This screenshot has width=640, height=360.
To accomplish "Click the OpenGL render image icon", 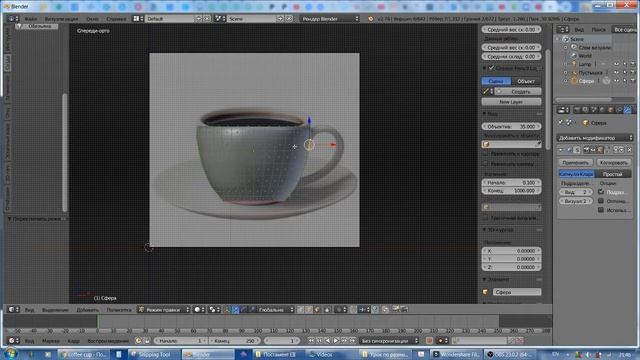I will (396, 310).
